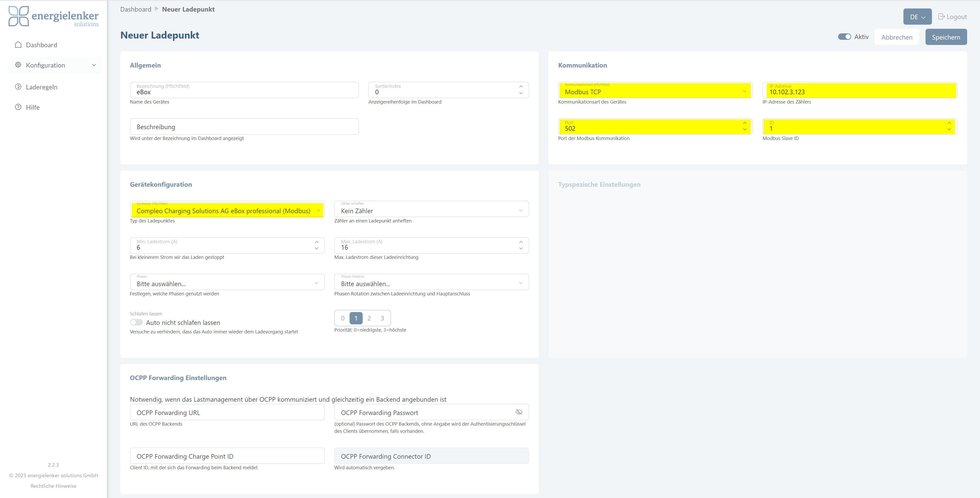Go to Dashboard via breadcrumb
The width and height of the screenshot is (980, 498).
[x=135, y=9]
